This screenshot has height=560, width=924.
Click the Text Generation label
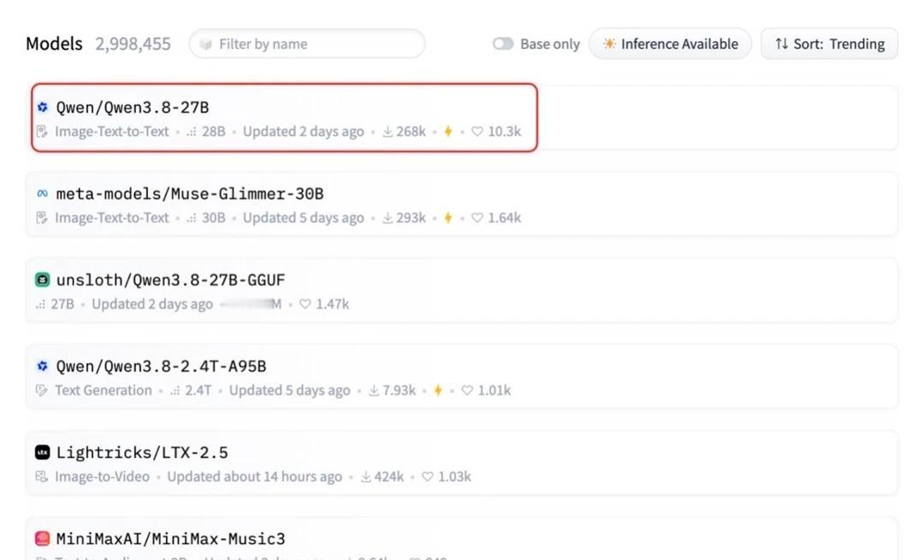[x=104, y=391]
